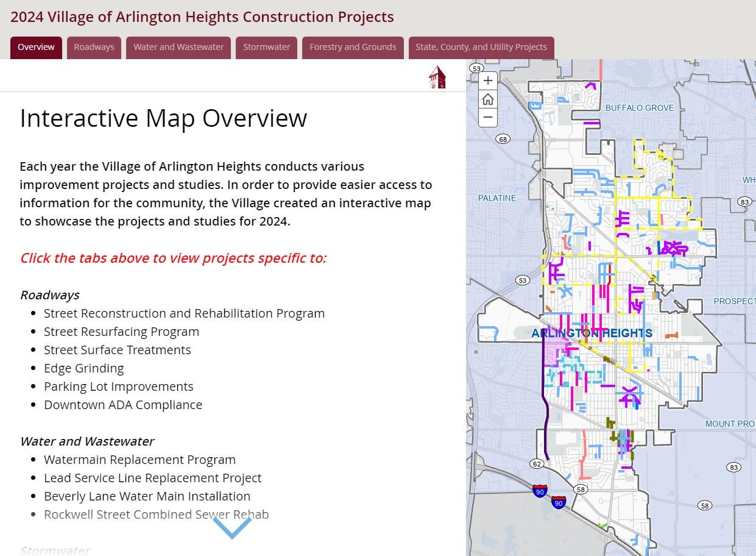756x556 pixels.
Task: Zoom out of the map
Action: [487, 117]
